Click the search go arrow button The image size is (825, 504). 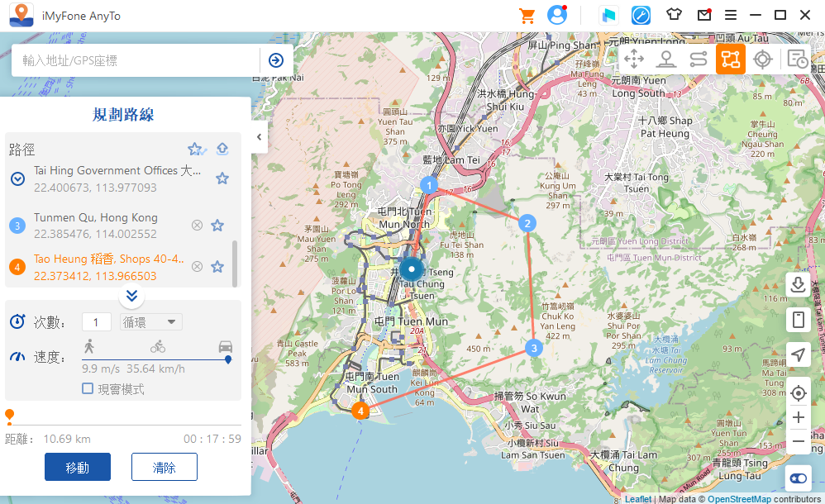point(276,60)
